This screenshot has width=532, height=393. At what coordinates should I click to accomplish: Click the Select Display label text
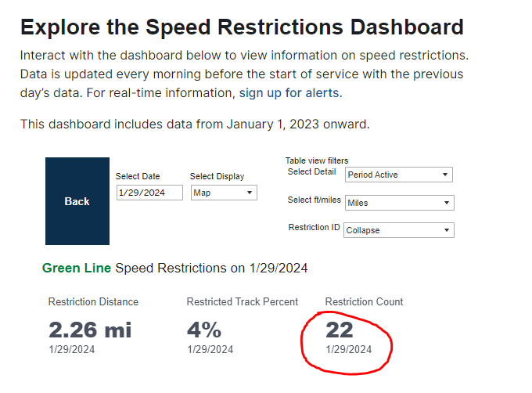(x=217, y=177)
